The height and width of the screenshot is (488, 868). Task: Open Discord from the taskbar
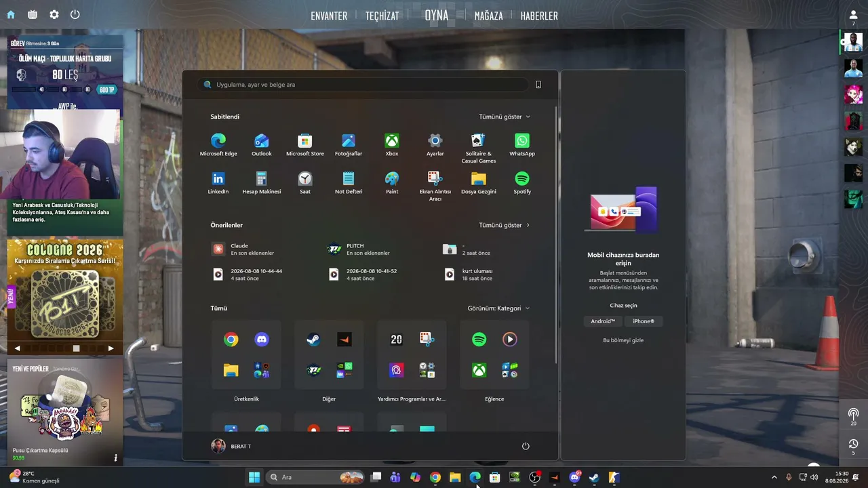tap(574, 477)
